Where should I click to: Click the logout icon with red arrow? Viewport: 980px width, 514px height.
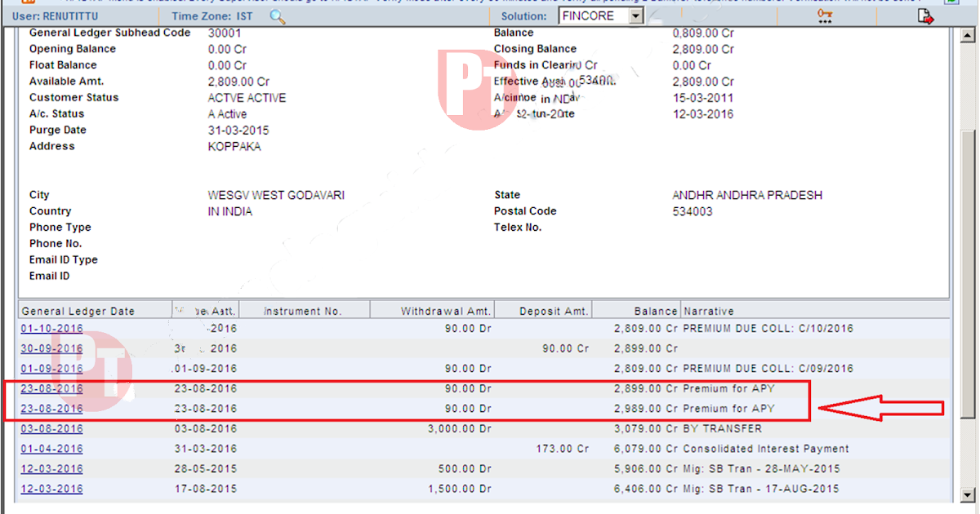pos(924,16)
